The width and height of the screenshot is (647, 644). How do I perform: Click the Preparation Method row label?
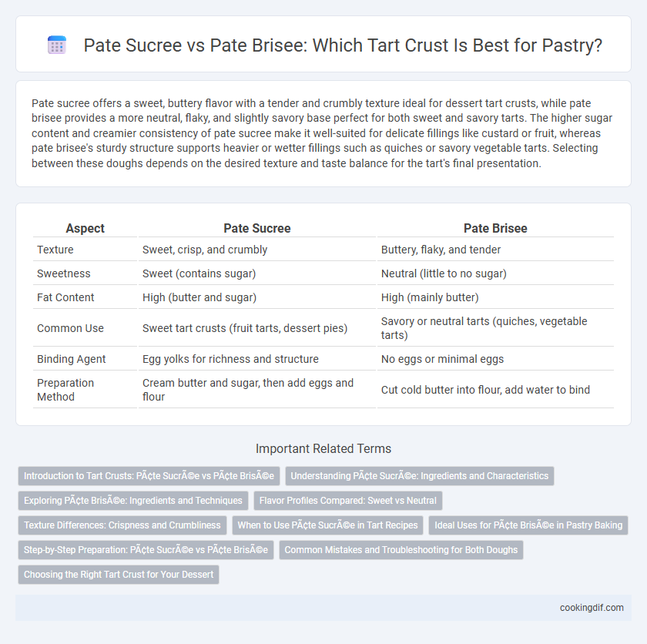coord(65,390)
